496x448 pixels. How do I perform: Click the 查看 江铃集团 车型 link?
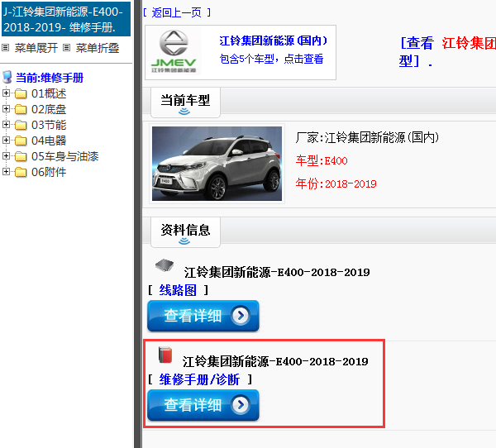click(x=447, y=52)
